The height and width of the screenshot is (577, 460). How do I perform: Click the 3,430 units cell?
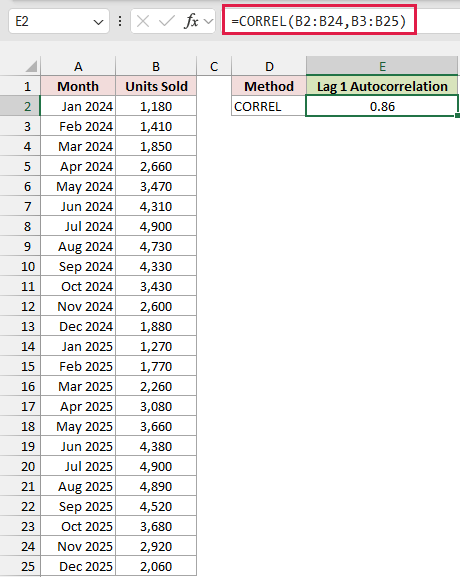156,286
